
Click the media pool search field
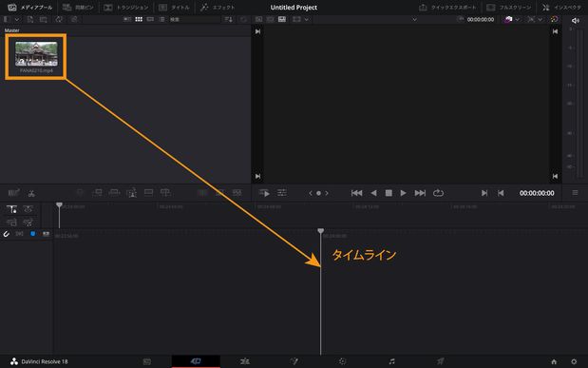pos(193,19)
